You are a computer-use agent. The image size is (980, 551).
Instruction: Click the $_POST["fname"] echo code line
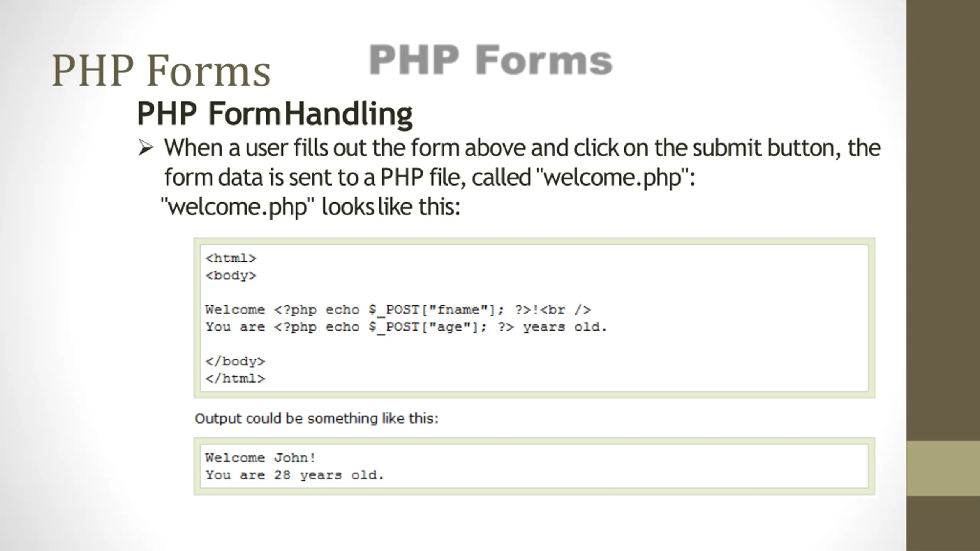(x=398, y=310)
